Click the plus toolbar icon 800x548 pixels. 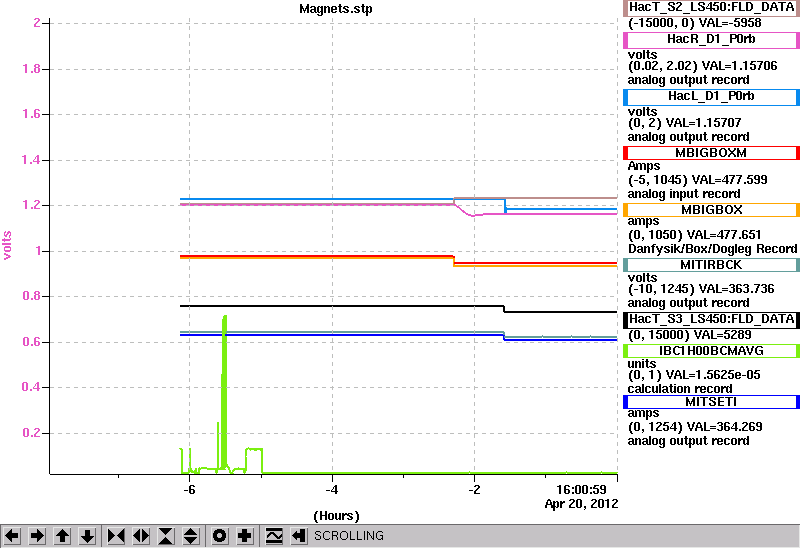pyautogui.click(x=245, y=536)
